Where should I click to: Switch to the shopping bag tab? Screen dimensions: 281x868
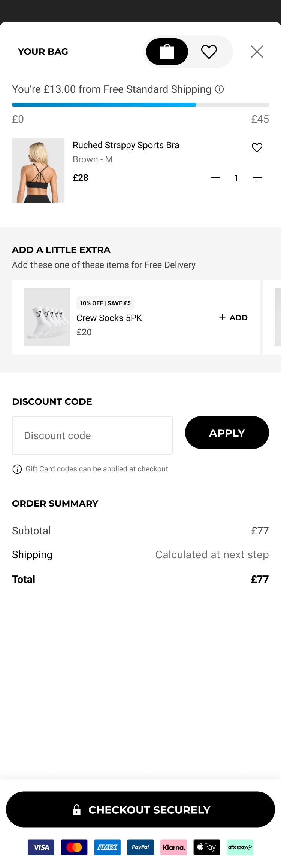click(x=167, y=52)
